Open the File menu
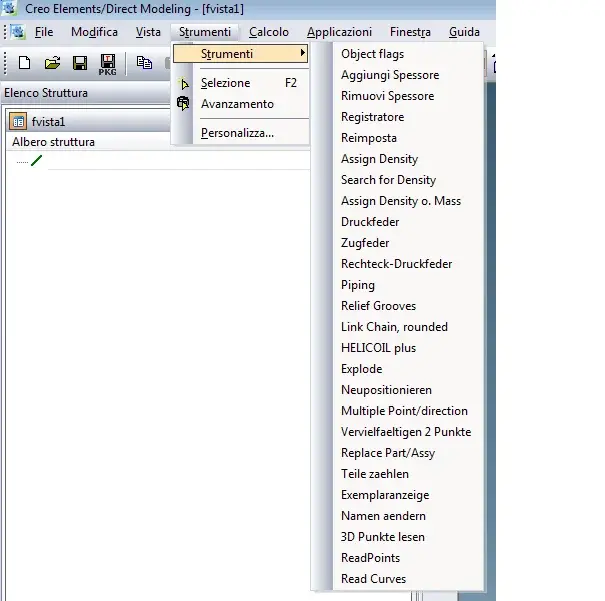Viewport: 605px width, 601px height. (44, 32)
